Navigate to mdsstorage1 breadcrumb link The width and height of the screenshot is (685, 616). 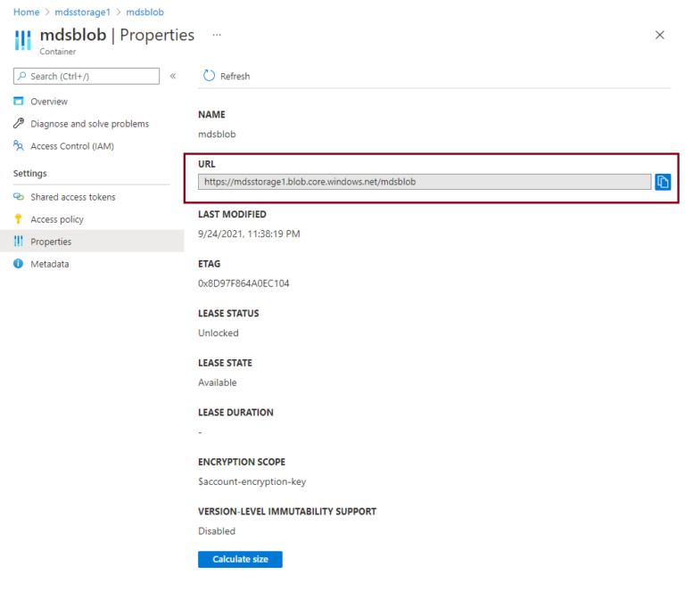pos(82,12)
